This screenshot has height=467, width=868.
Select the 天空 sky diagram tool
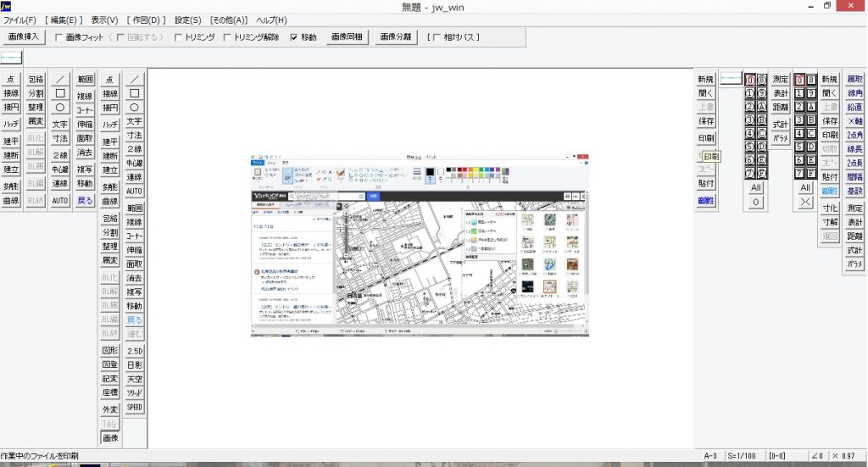pyautogui.click(x=135, y=379)
